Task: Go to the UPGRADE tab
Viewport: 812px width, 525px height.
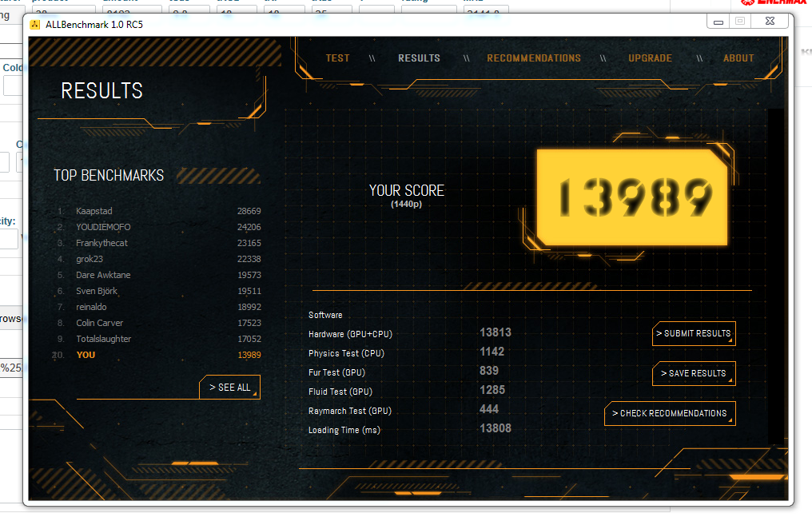Action: click(650, 58)
